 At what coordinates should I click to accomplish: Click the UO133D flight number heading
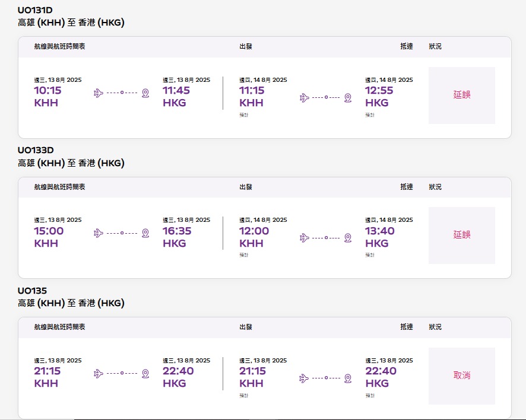(x=36, y=150)
